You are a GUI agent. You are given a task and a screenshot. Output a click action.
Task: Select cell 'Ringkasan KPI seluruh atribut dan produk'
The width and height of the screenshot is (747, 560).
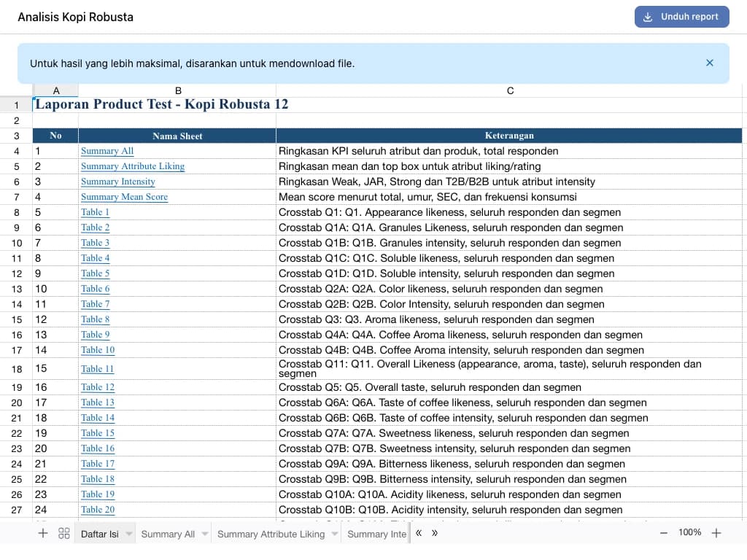click(509, 151)
